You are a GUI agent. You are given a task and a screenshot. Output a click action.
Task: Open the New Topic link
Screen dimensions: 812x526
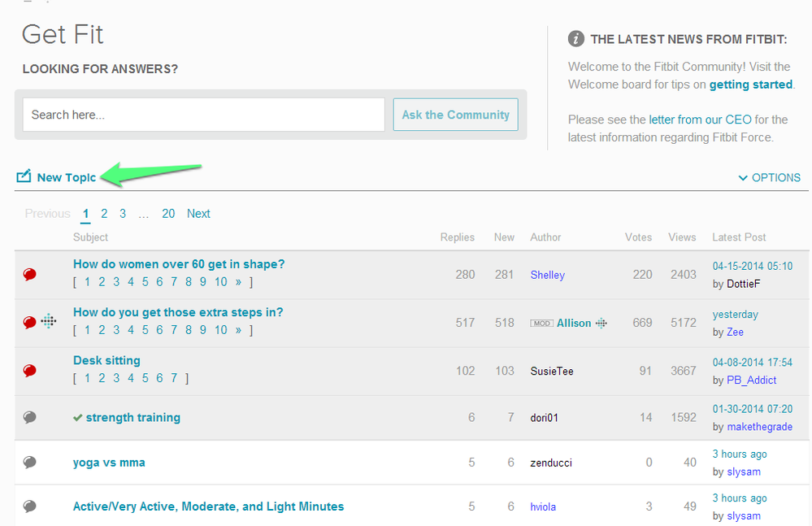tap(67, 177)
